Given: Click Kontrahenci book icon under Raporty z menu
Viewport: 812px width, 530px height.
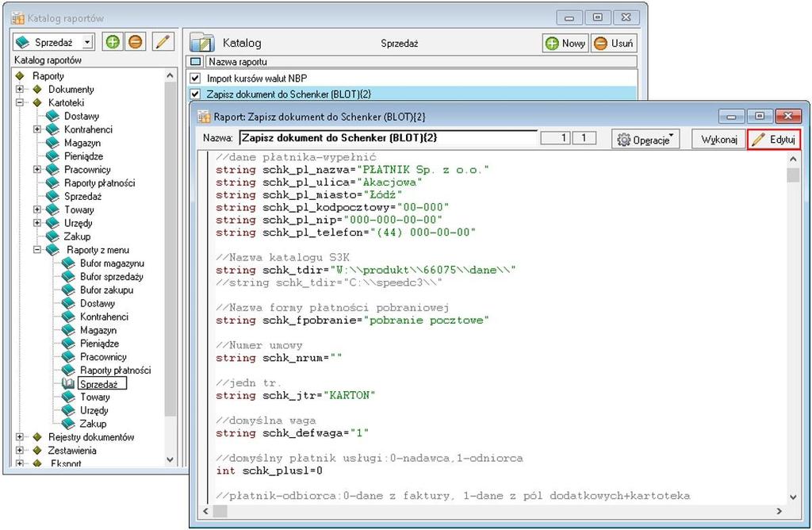Looking at the screenshot, I should (68, 317).
